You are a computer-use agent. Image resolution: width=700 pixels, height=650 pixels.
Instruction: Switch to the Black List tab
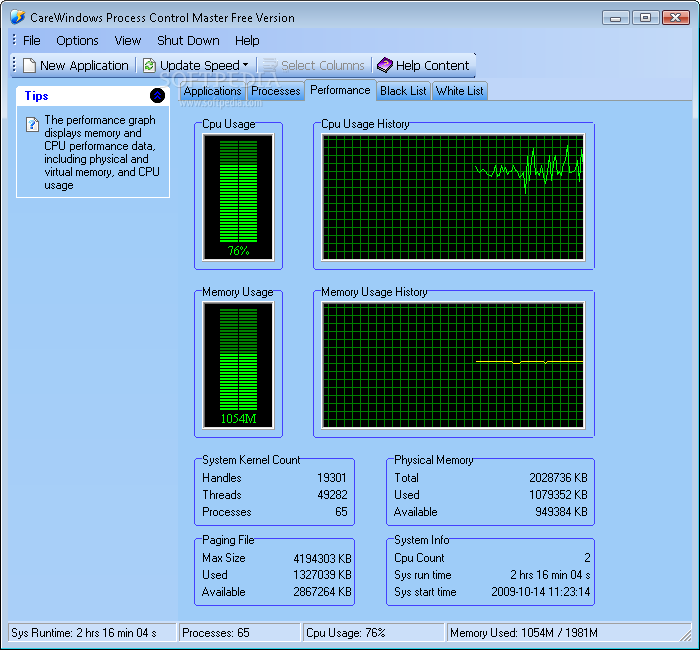(x=403, y=91)
